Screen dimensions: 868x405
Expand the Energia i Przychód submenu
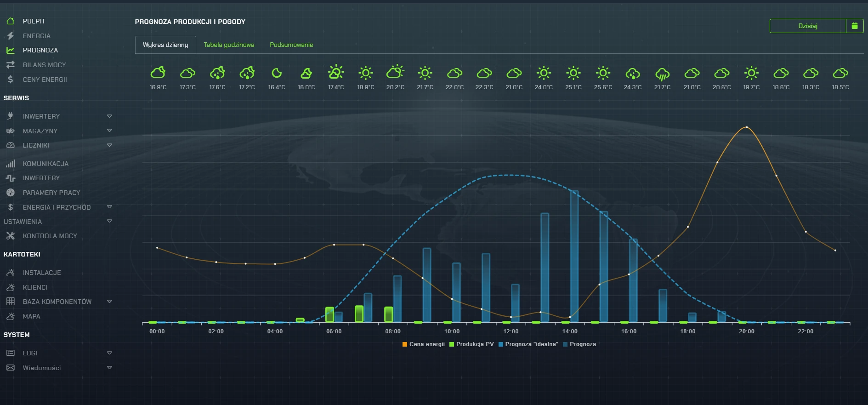109,207
